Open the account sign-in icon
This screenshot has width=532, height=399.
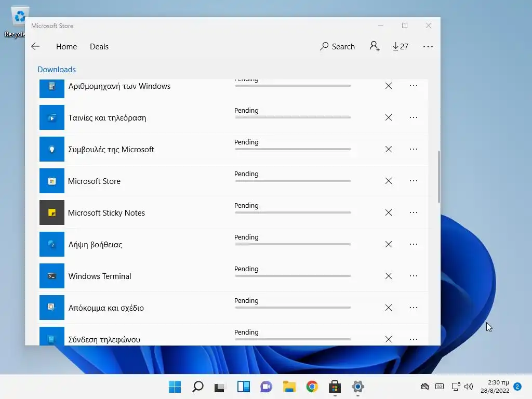[375, 46]
